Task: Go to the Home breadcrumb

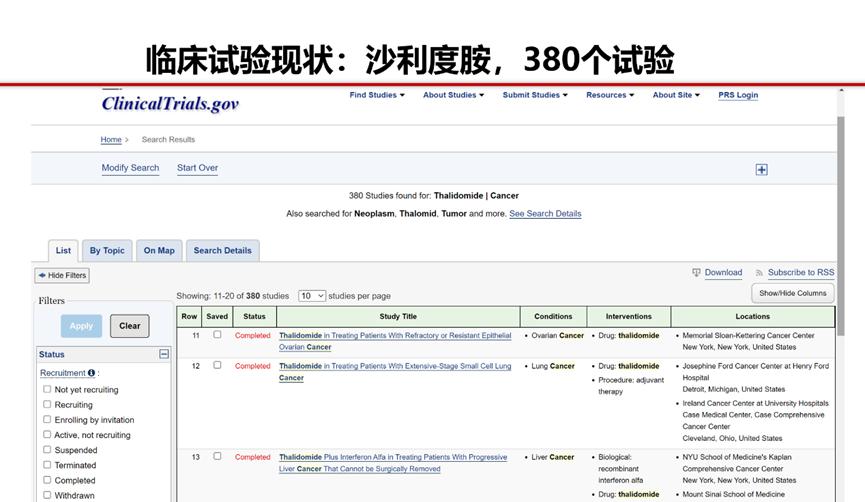Action: coord(111,140)
